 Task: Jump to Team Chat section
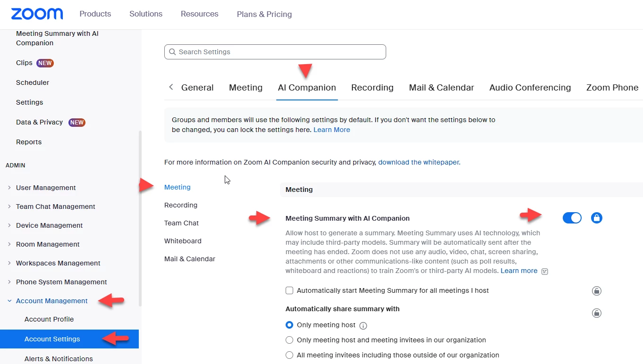click(x=181, y=223)
